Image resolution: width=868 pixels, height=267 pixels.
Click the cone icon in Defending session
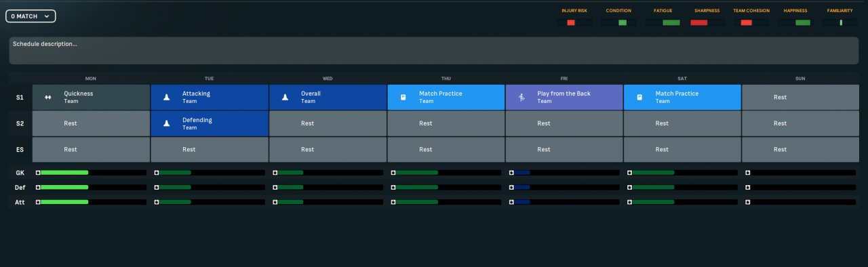166,124
